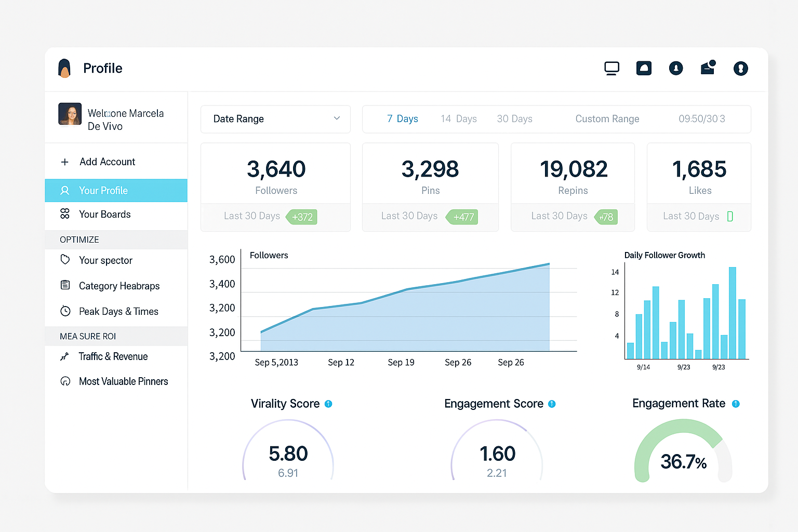Go to Traffic & Revenue
This screenshot has height=532, width=798.
tap(113, 356)
